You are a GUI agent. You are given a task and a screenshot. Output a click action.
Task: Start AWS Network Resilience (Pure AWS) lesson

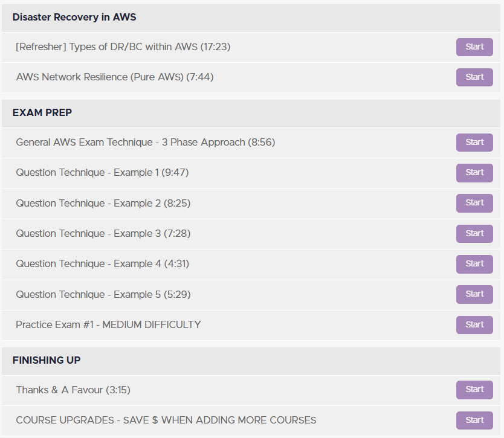point(474,77)
